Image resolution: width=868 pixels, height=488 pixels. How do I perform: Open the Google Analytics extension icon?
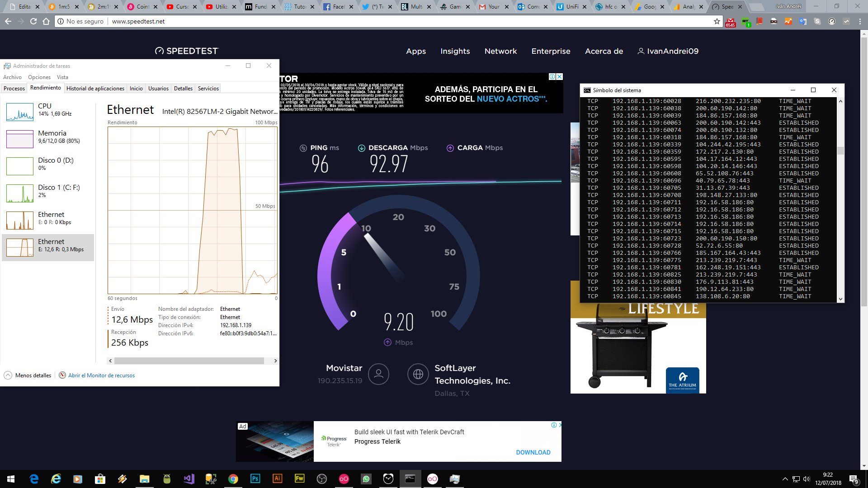pyautogui.click(x=788, y=21)
